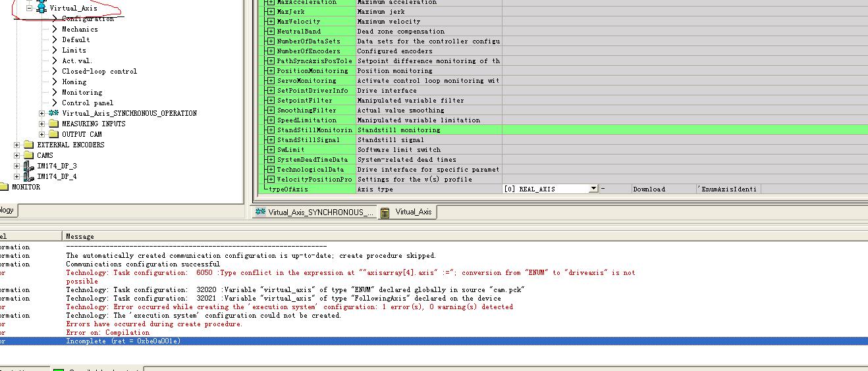This screenshot has width=868, height=371.
Task: Open Closed-loop control under Virtual_Axis
Action: tap(99, 71)
